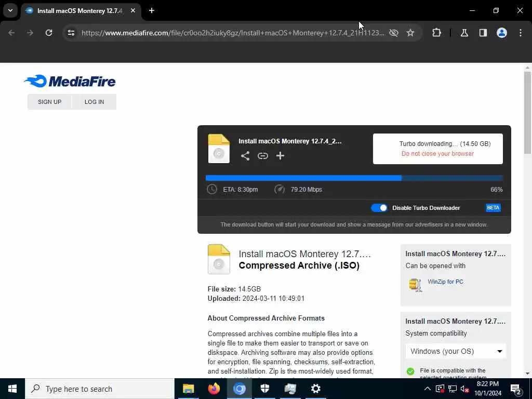Select the Install macOS Monterey browser tab
532x399 pixels.
(x=79, y=10)
